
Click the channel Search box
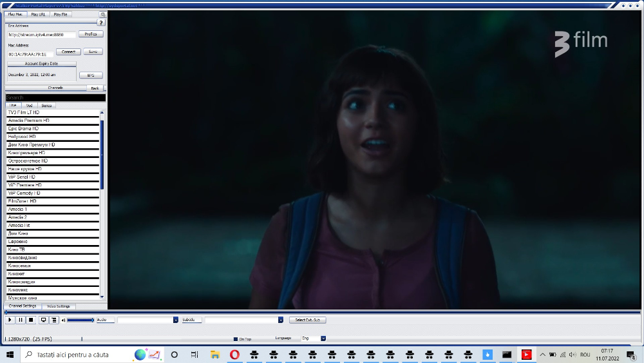click(x=55, y=97)
